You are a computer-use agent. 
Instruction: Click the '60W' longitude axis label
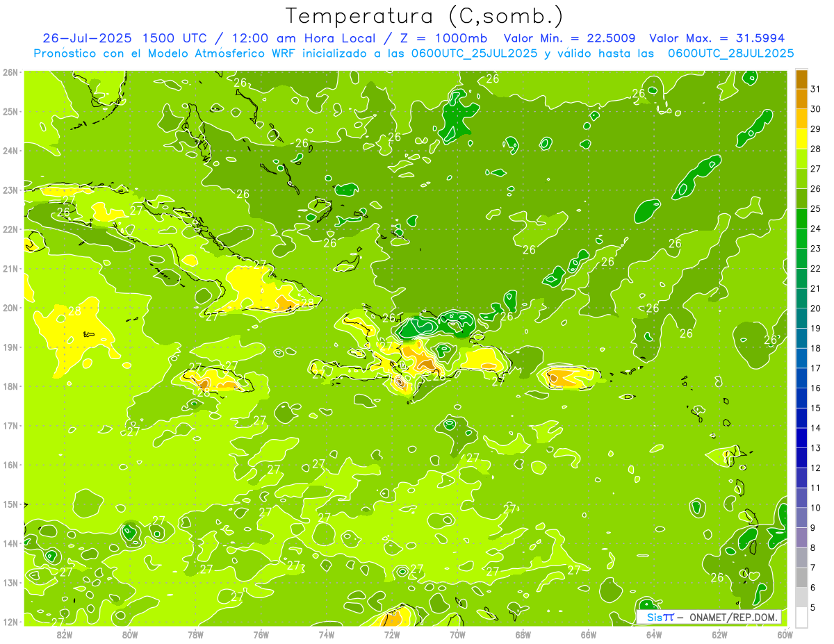(x=785, y=634)
